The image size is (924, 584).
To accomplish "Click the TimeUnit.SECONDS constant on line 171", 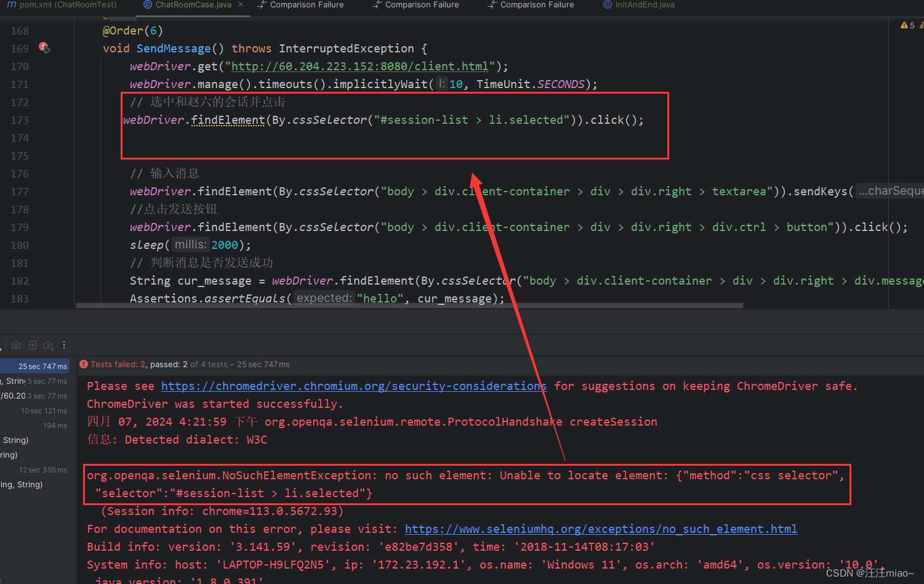I will click(x=531, y=84).
